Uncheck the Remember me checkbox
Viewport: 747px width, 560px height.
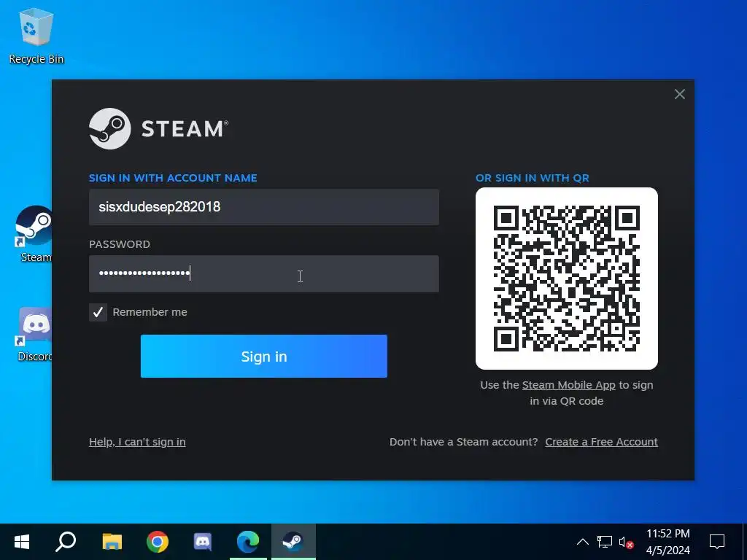pos(98,312)
